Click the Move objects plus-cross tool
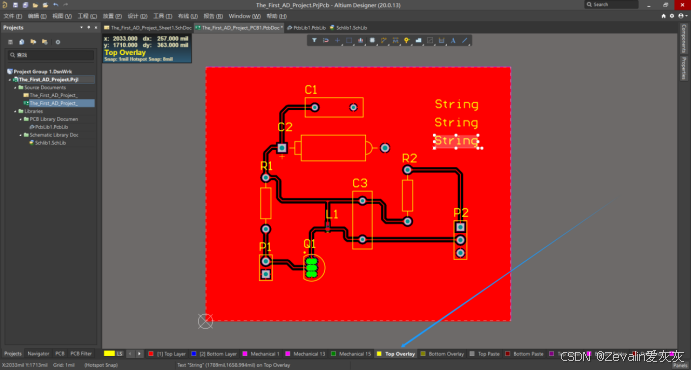Image resolution: width=692 pixels, height=371 pixels. point(337,41)
